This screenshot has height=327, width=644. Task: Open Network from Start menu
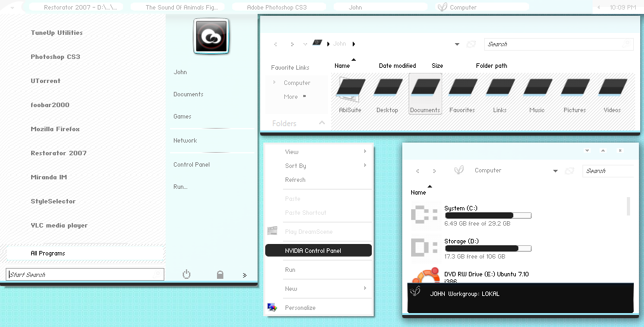point(185,140)
